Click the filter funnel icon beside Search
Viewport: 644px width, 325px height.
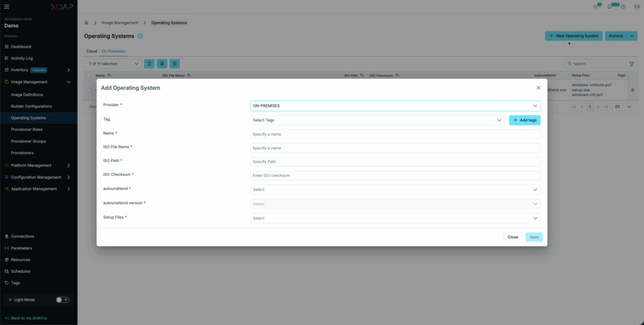(x=631, y=63)
